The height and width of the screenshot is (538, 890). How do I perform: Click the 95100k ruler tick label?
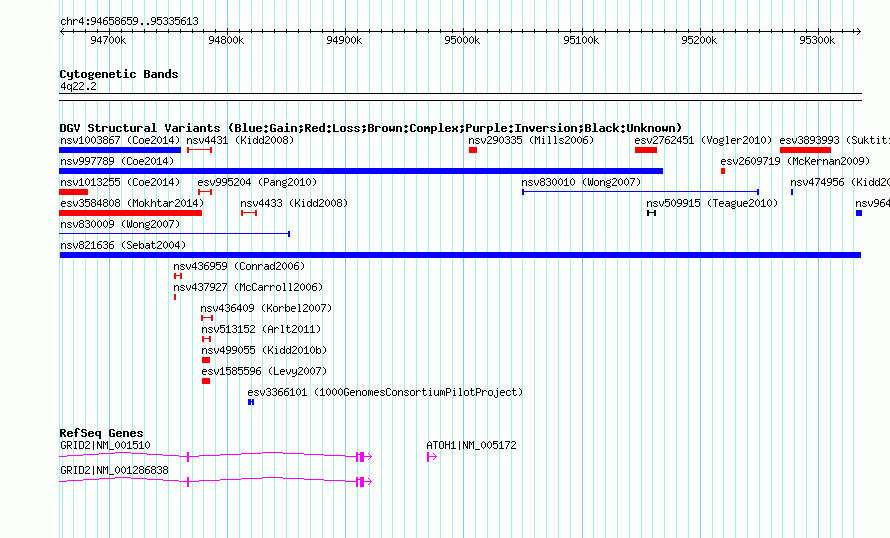tap(581, 40)
